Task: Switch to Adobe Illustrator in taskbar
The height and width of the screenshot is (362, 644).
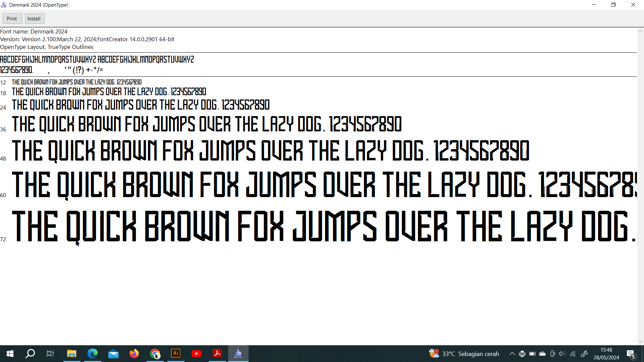Action: point(176,354)
